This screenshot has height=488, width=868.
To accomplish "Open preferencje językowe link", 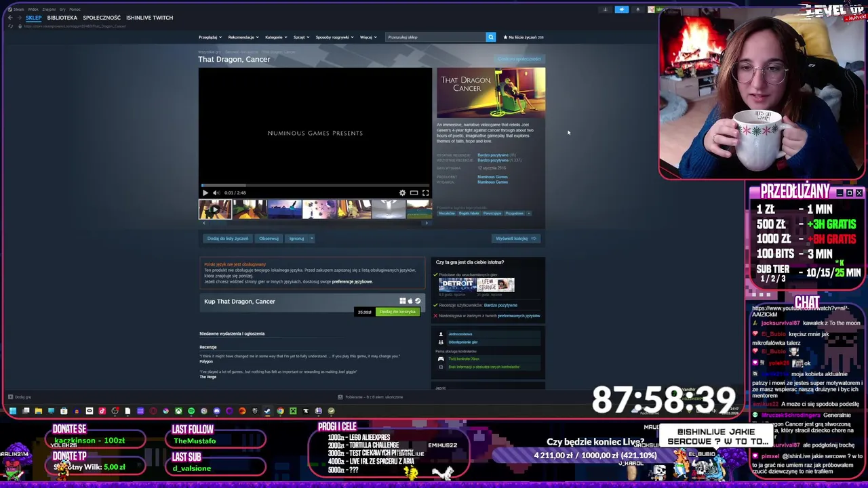I will 352,282.
